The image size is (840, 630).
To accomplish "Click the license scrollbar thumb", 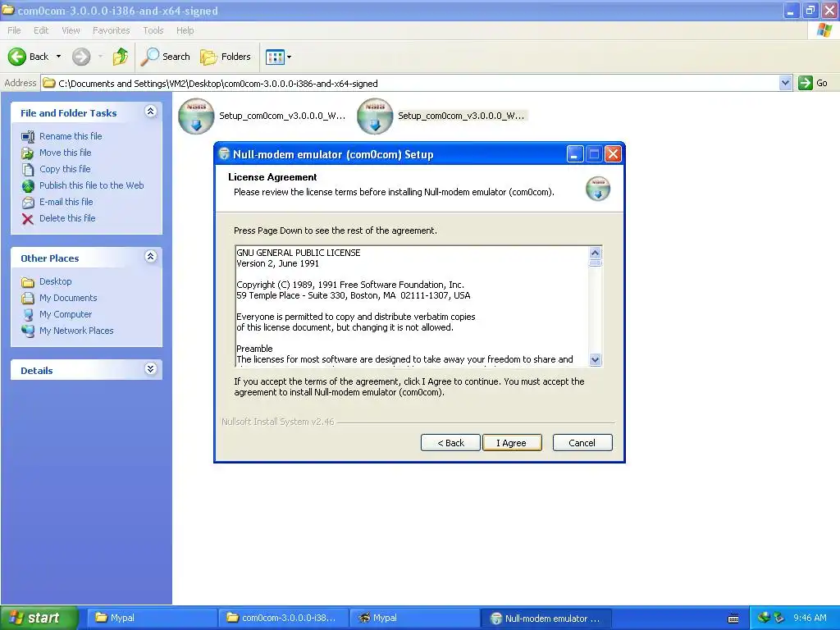I will click(x=596, y=262).
